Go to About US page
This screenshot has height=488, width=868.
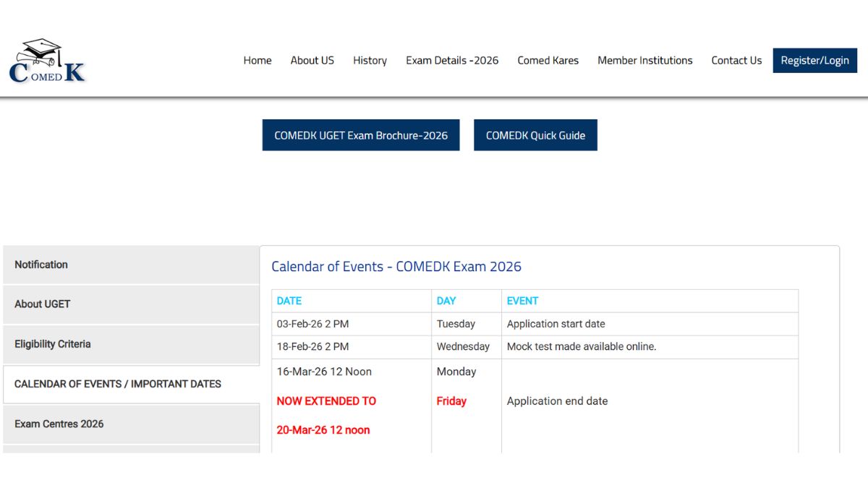(312, 61)
